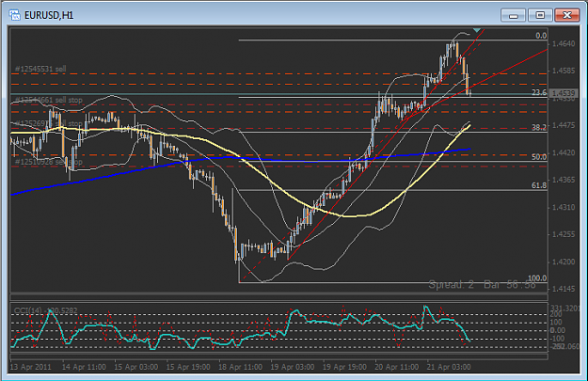Image resolution: width=588 pixels, height=381 pixels.
Task: Click the 15 Apr 19:00 time label
Action: pos(188,367)
